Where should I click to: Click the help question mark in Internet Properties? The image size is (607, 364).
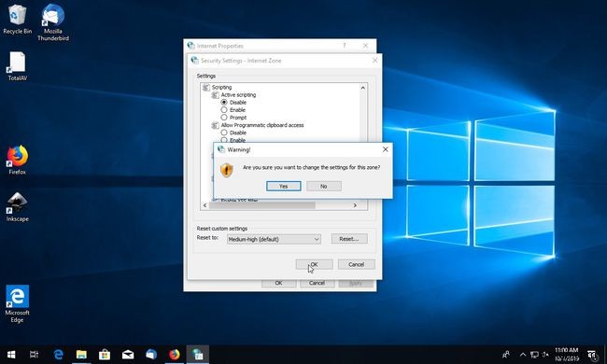(x=345, y=46)
